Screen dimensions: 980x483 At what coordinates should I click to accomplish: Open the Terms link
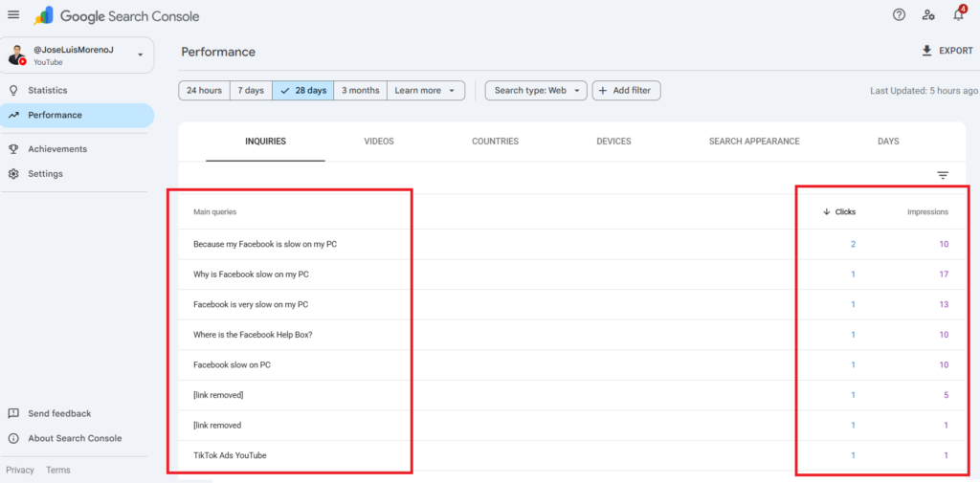(x=58, y=470)
